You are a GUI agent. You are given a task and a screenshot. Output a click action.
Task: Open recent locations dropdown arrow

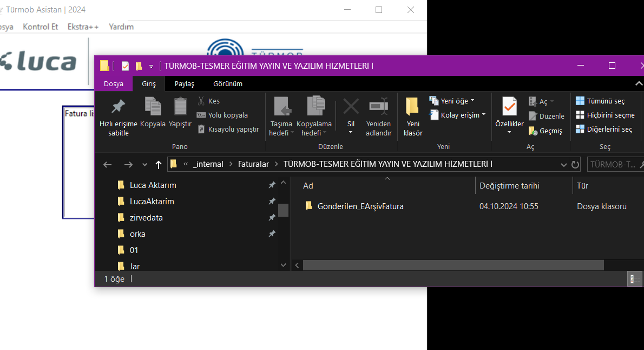coord(144,165)
